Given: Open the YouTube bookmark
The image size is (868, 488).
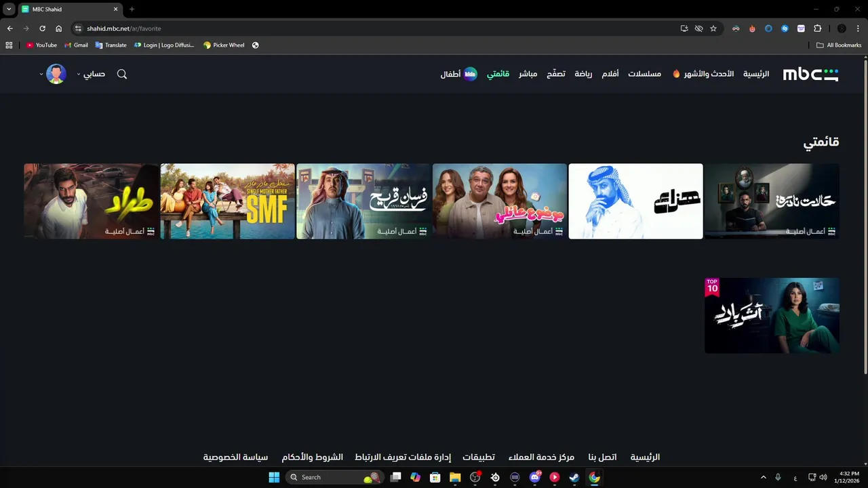Looking at the screenshot, I should [41, 45].
